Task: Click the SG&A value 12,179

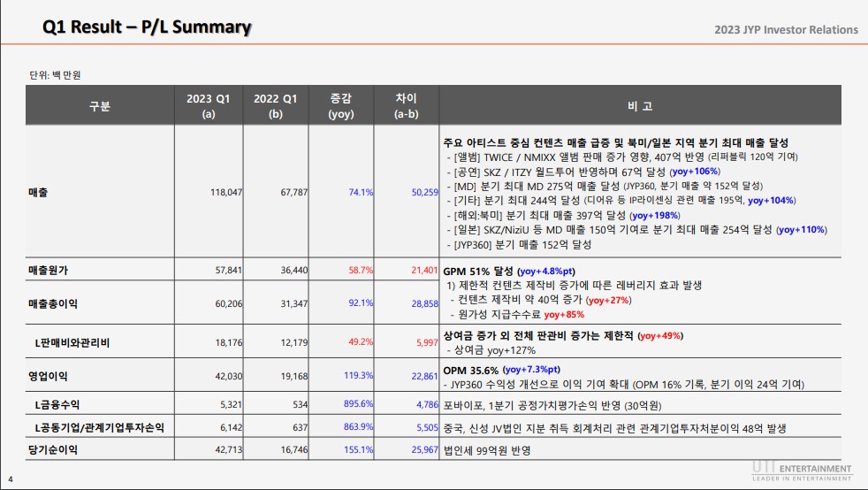Action: click(294, 342)
